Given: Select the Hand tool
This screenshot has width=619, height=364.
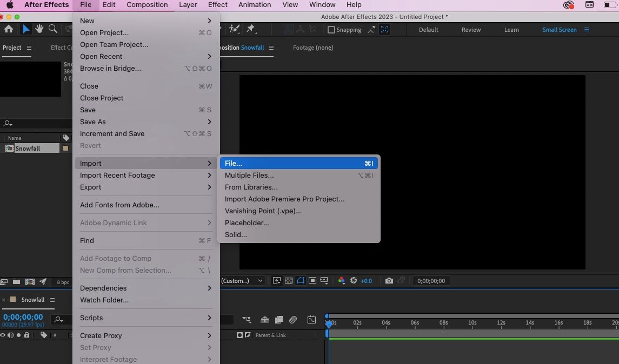Looking at the screenshot, I should point(39,29).
